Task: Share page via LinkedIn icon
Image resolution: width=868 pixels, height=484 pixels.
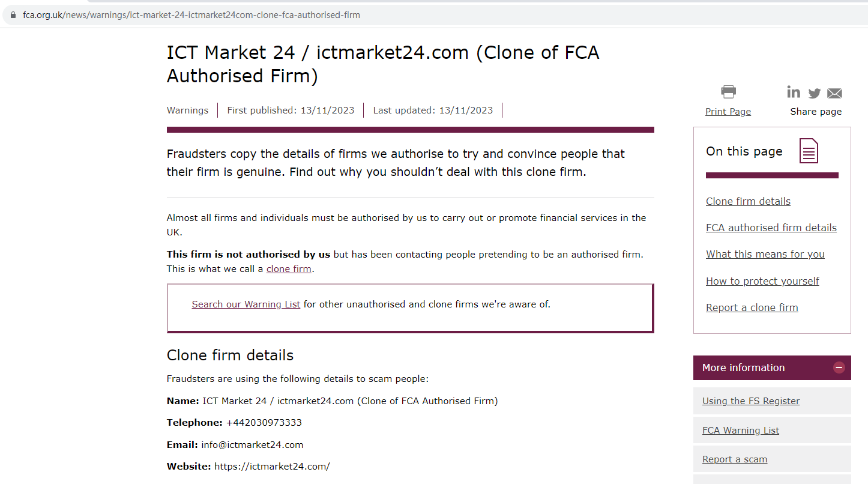Action: pos(794,92)
